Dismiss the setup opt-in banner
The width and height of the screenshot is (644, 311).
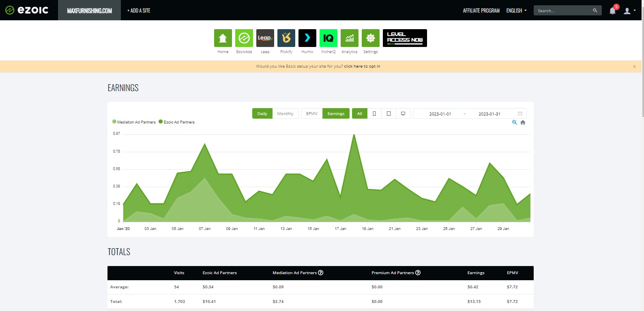634,67
